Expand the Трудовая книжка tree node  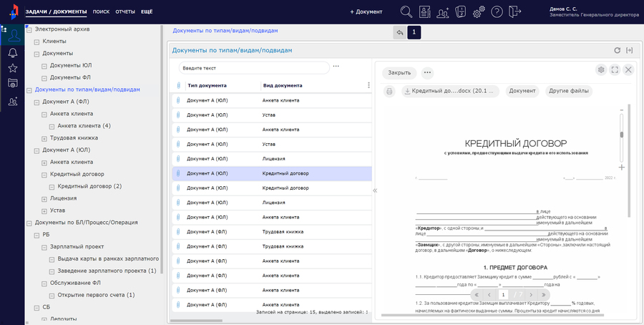point(44,137)
